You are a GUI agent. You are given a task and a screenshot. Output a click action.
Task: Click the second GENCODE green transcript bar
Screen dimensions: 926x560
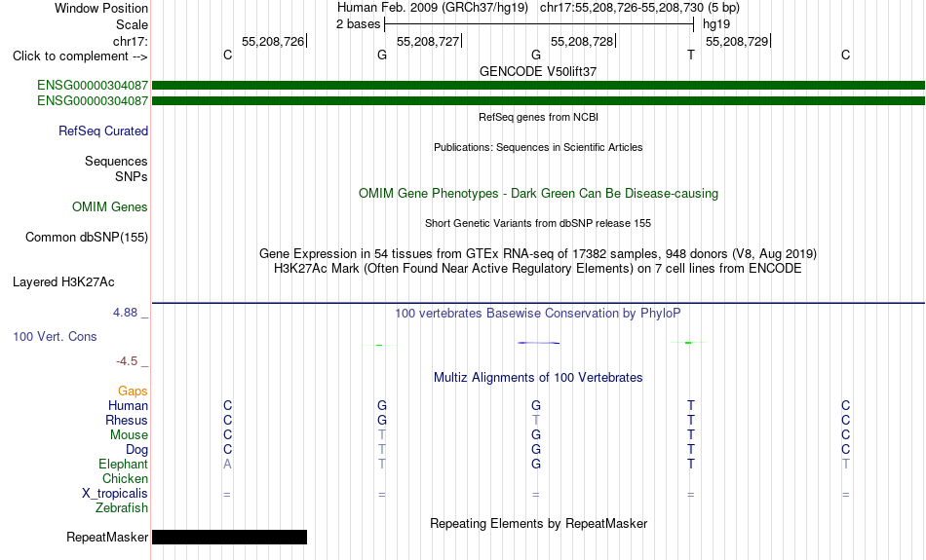pos(538,101)
